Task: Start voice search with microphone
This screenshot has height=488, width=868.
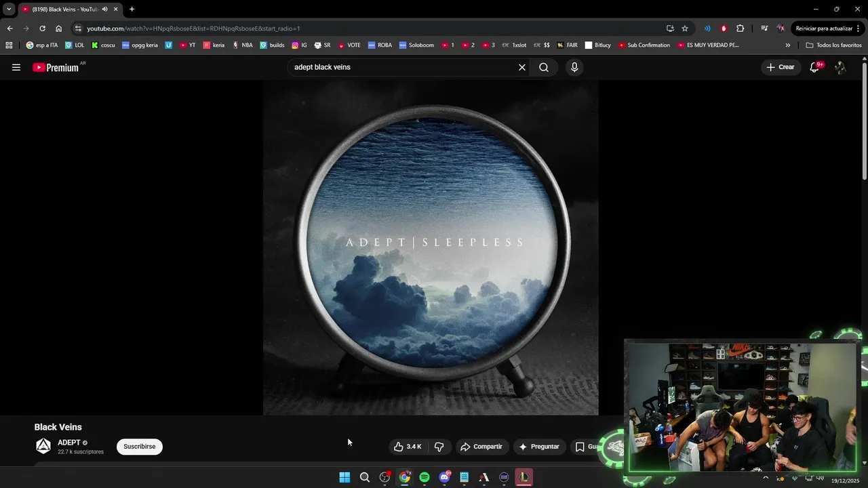Action: point(574,67)
